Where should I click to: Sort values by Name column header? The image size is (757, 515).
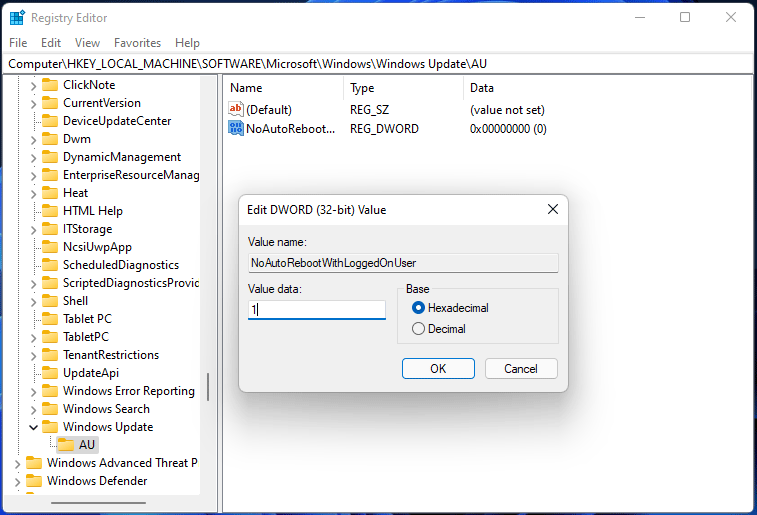tap(284, 88)
